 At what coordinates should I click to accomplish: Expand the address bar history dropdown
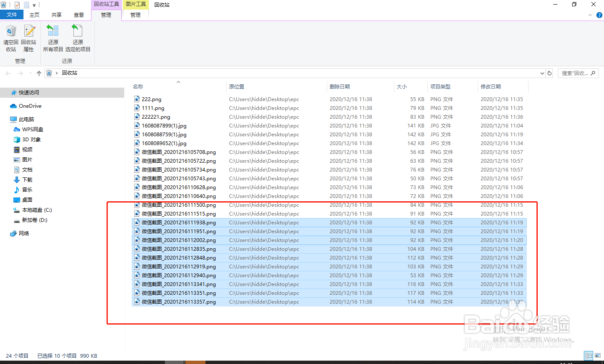542,73
